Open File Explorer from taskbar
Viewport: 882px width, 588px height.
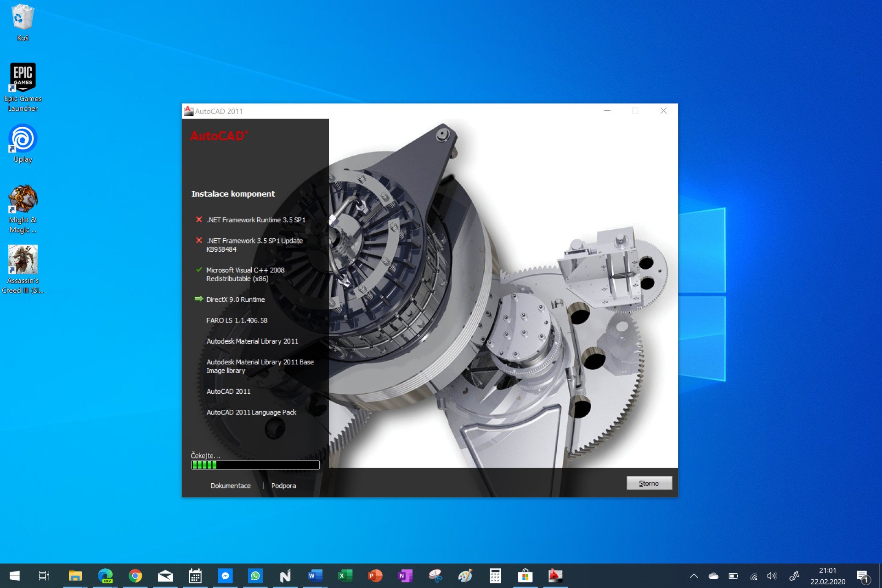75,576
